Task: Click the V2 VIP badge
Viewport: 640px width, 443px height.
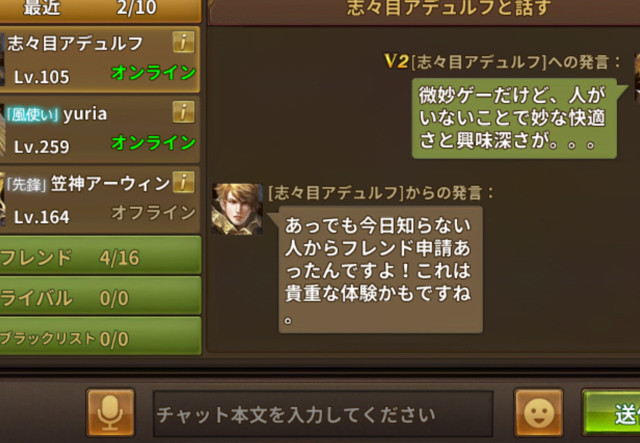Action: tap(396, 62)
